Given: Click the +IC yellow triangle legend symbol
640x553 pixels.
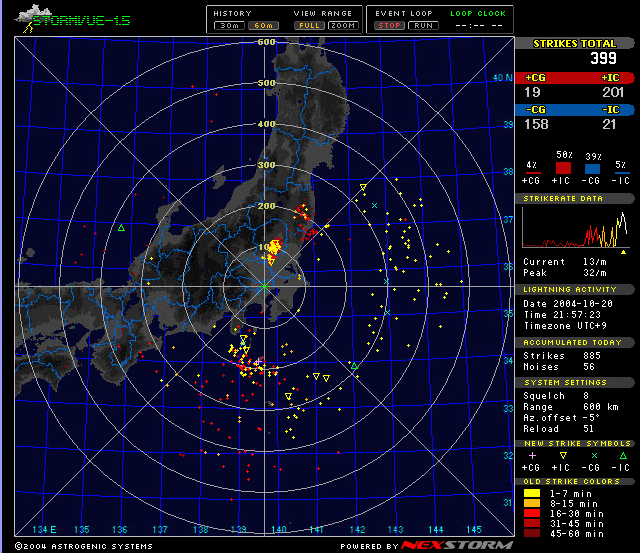Looking at the screenshot, I should pos(563,455).
